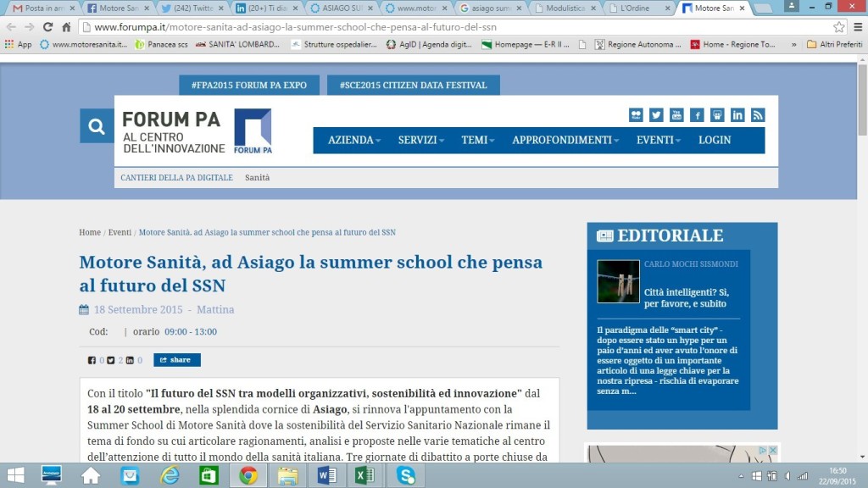Click #SCE2015 CITIZEN DATA FESTIVAL button

[414, 86]
